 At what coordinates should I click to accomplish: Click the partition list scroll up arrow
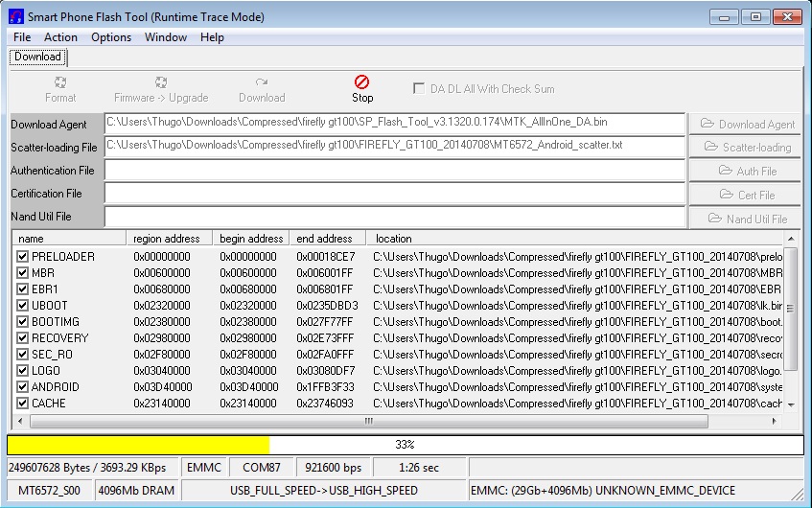(x=791, y=239)
